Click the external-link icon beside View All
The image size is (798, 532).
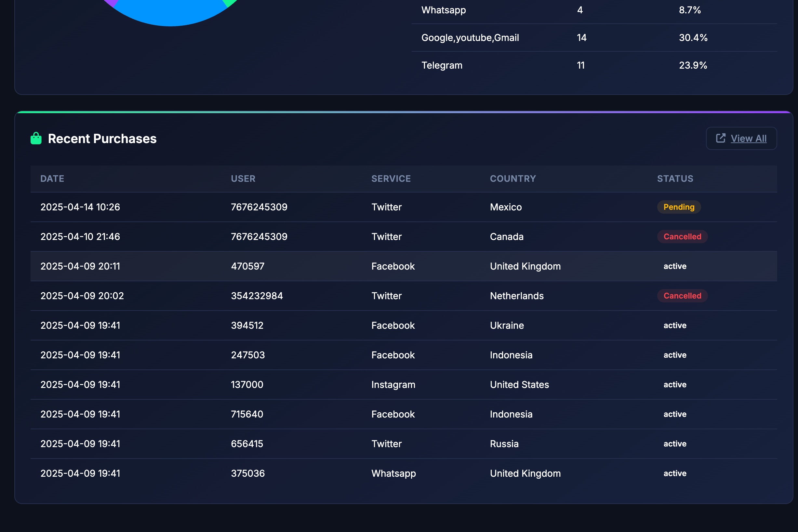point(721,138)
